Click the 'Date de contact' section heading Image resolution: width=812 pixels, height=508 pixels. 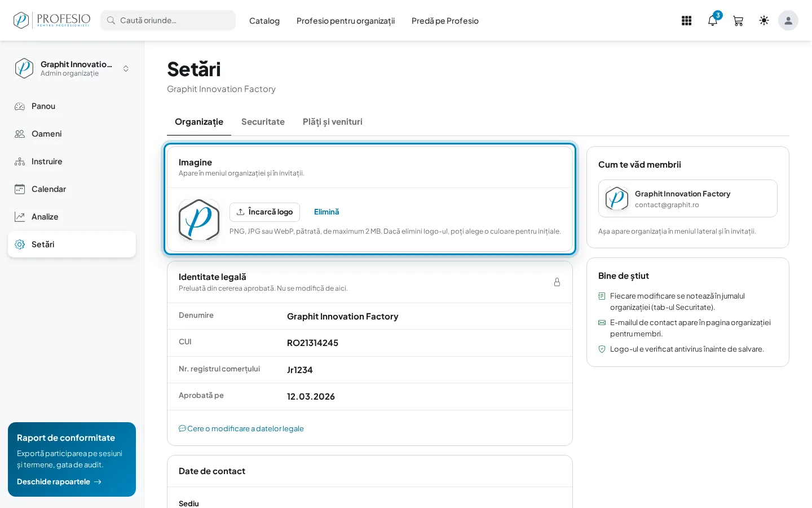pos(212,471)
